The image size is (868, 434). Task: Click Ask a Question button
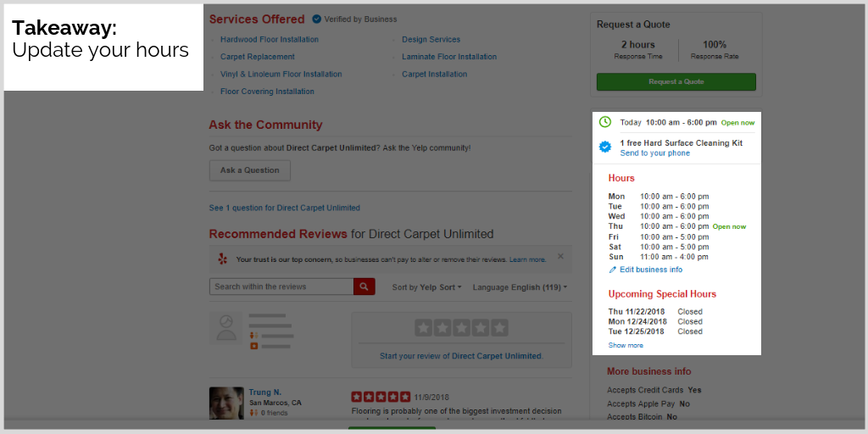(x=250, y=170)
